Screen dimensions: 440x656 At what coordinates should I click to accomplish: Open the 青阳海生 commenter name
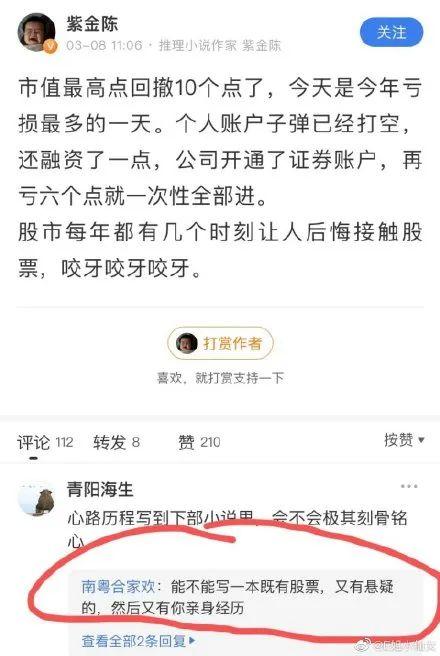[x=100, y=489]
